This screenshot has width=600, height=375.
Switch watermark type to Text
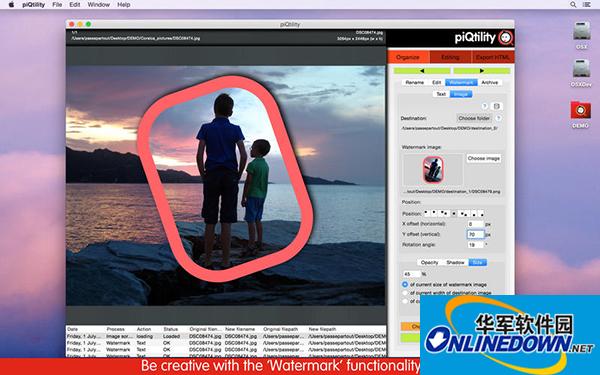[x=441, y=94]
